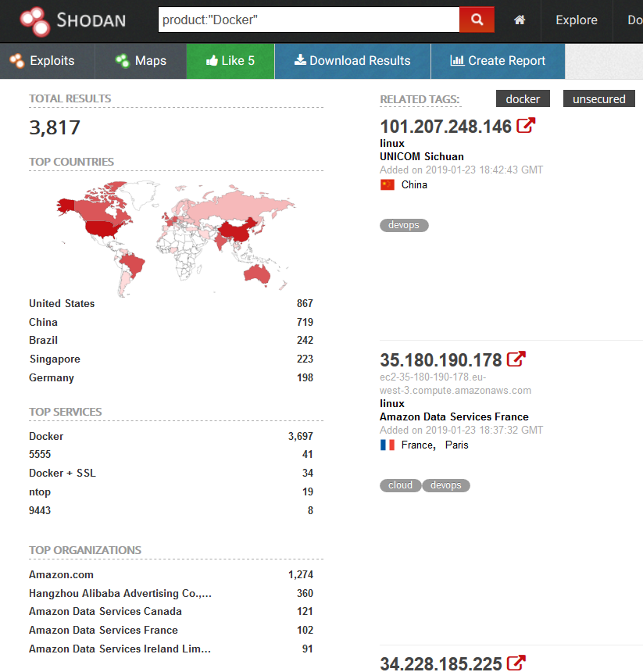
Task: Open host 101.207.248.146
Action: point(445,127)
